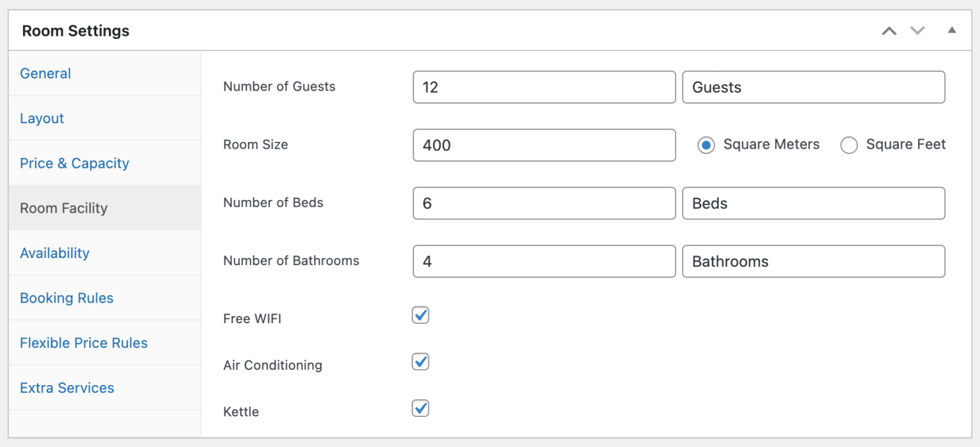Image resolution: width=980 pixels, height=447 pixels.
Task: Click the Number of Guests input field
Action: [544, 87]
